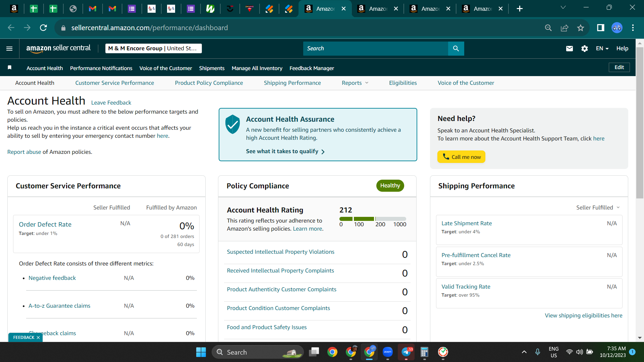Click the Leave Feedback link
Image resolution: width=644 pixels, height=362 pixels.
(x=111, y=103)
